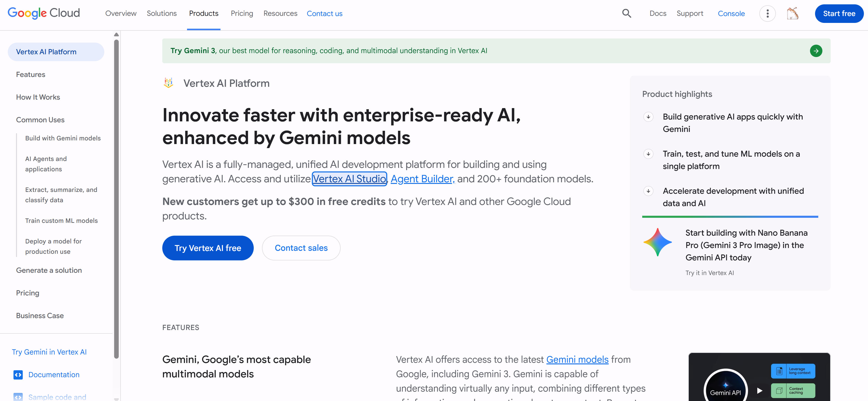Image resolution: width=868 pixels, height=401 pixels.
Task: Open the Vertex AI Studio link
Action: tap(350, 179)
